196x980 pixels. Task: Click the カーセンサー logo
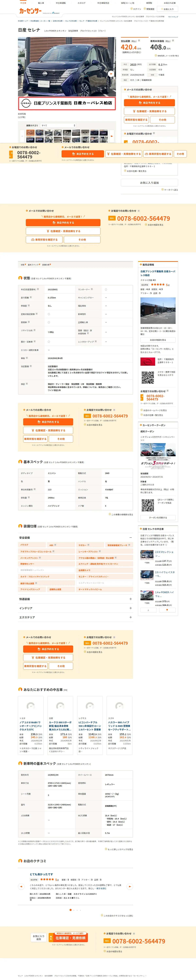click(30, 11)
